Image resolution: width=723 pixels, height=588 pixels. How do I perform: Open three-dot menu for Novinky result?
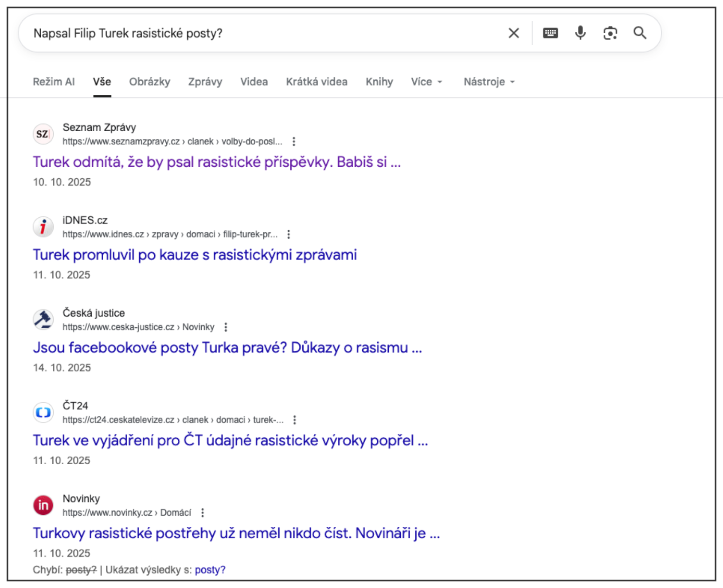pos(203,513)
